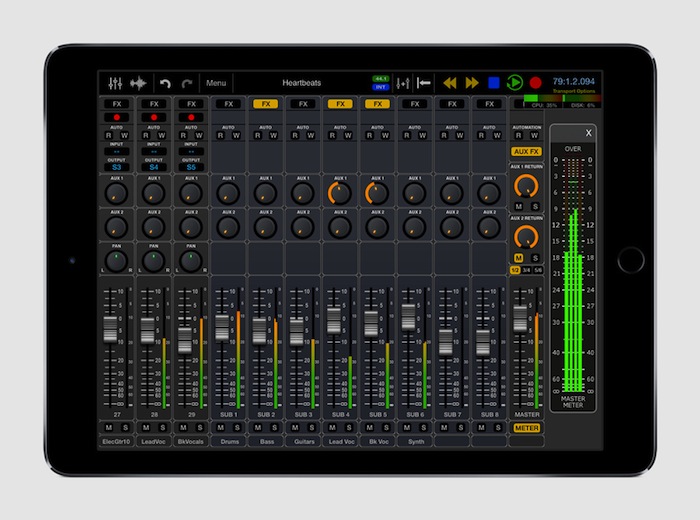Open input selector on channel 28
700x520 pixels.
(x=154, y=152)
